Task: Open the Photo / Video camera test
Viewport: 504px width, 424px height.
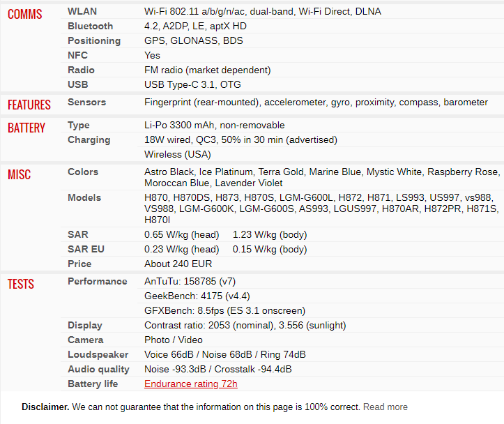Action: pyautogui.click(x=174, y=340)
